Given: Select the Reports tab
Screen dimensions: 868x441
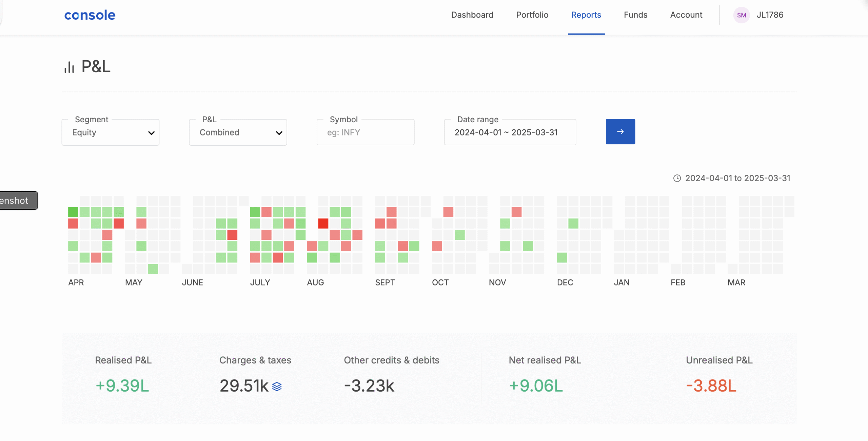Looking at the screenshot, I should (x=586, y=15).
